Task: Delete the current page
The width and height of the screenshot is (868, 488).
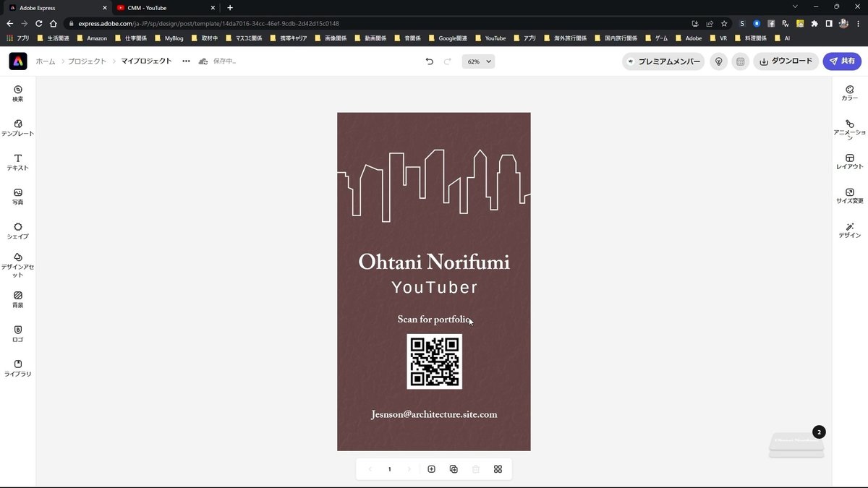Action: [476, 469]
